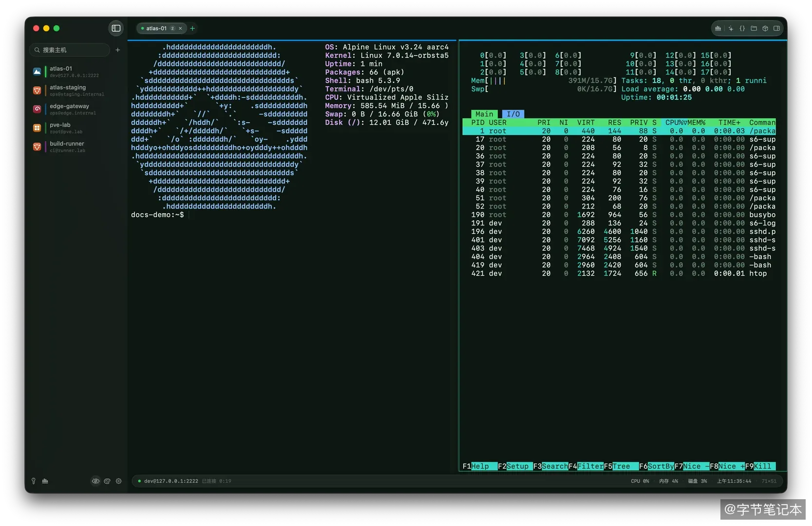This screenshot has height=526, width=812.
Task: Click F9 Kill in htop footer
Action: 760,466
